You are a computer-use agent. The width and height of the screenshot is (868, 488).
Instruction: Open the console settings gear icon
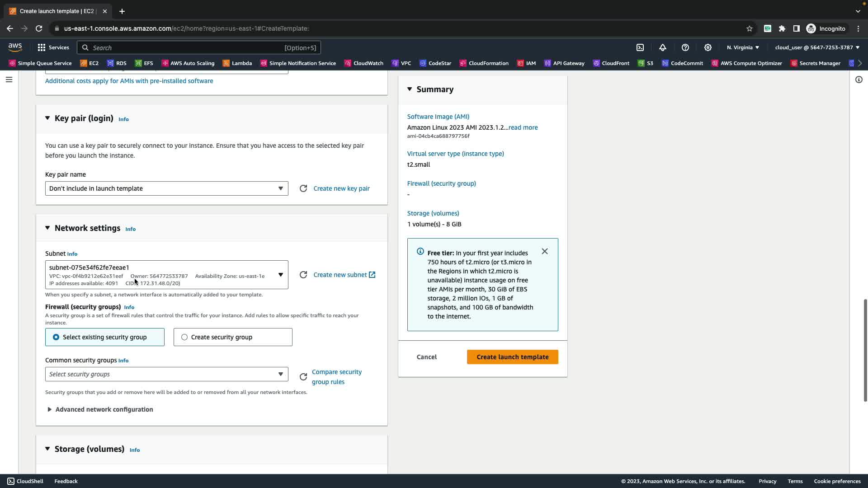pos(708,47)
